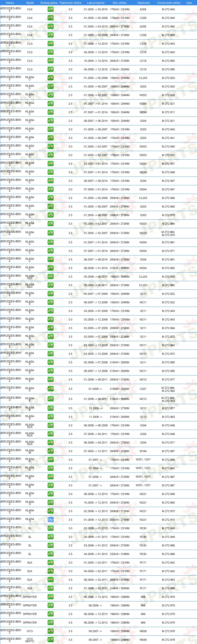Screen dimensions: 197x644
Task: Click the 'C207' body cell
Action: [143, 389]
